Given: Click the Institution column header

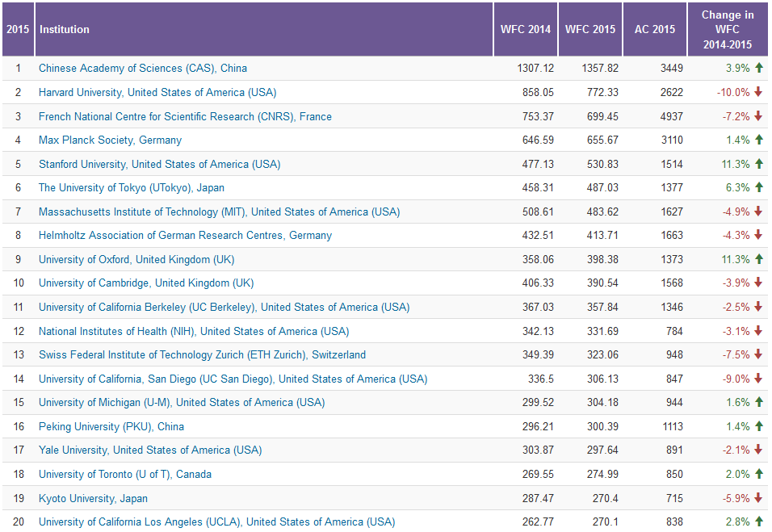Looking at the screenshot, I should [65, 30].
